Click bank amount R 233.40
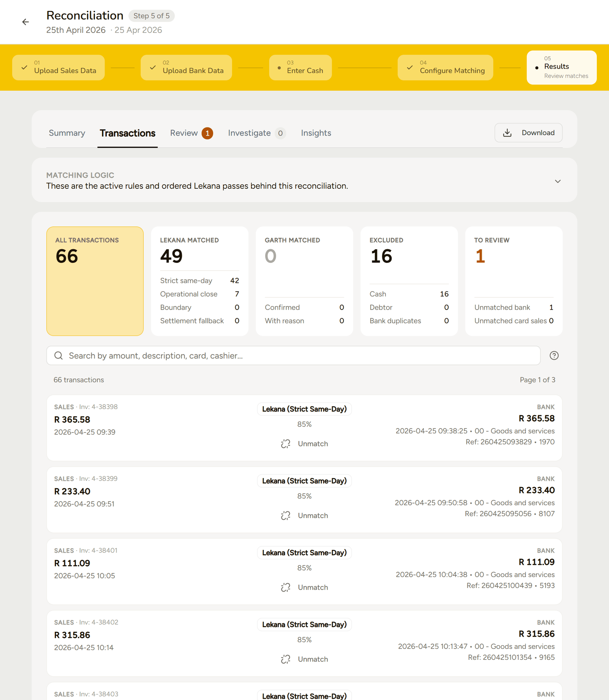Screen dimensions: 609x700 tap(537, 490)
